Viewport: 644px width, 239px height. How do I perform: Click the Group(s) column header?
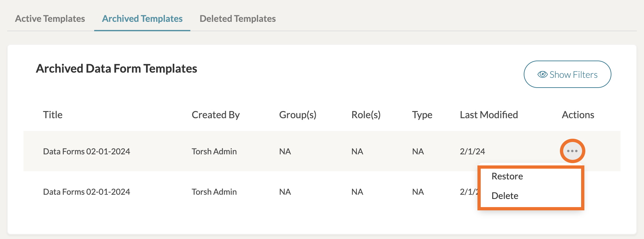[x=298, y=115]
